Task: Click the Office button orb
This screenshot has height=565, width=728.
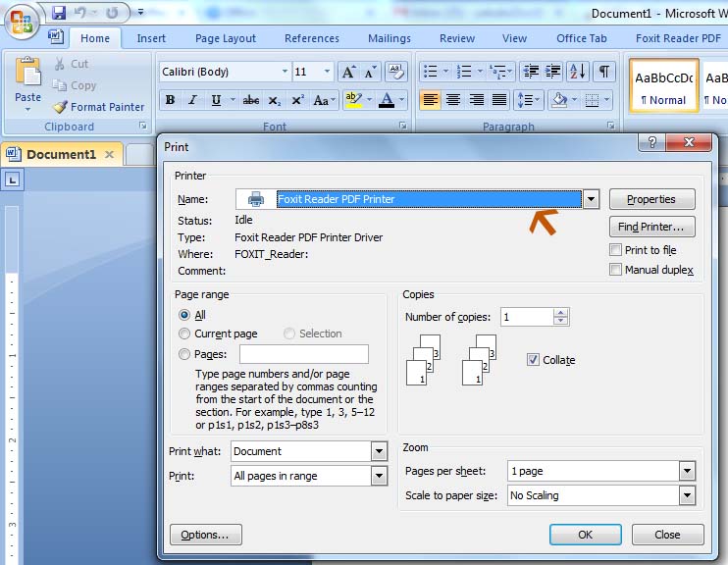Action: click(x=22, y=21)
